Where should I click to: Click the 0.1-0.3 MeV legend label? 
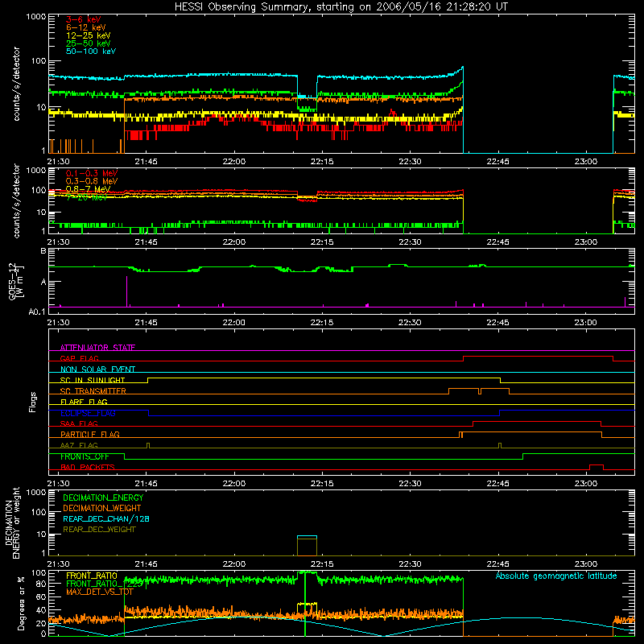92,173
